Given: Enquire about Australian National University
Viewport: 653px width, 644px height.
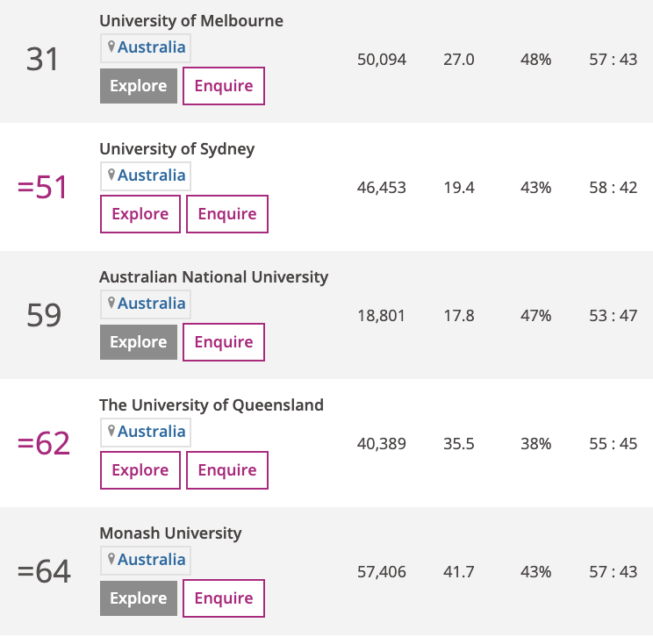Looking at the screenshot, I should (223, 342).
